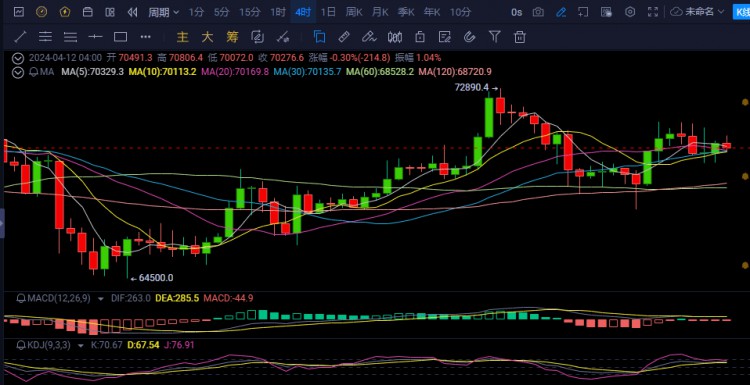The height and width of the screenshot is (385, 750).
Task: Click the blue K线 button
Action: point(741,12)
